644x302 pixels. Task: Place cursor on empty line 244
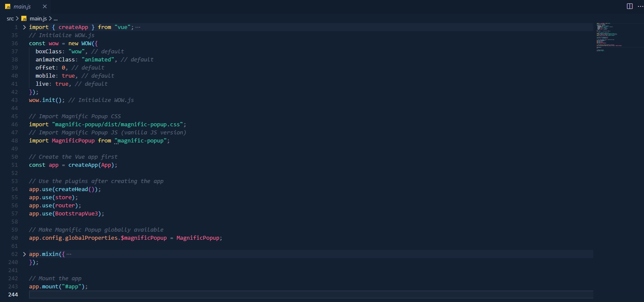(170, 295)
